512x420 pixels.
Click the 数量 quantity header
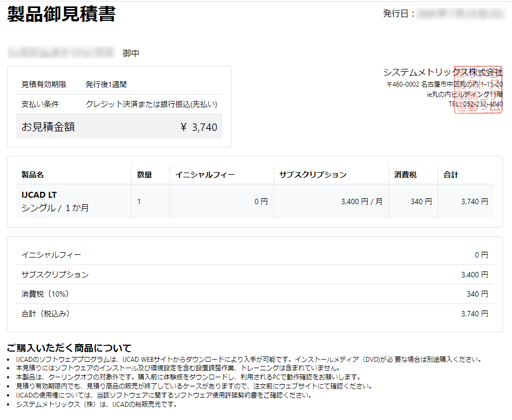145,174
